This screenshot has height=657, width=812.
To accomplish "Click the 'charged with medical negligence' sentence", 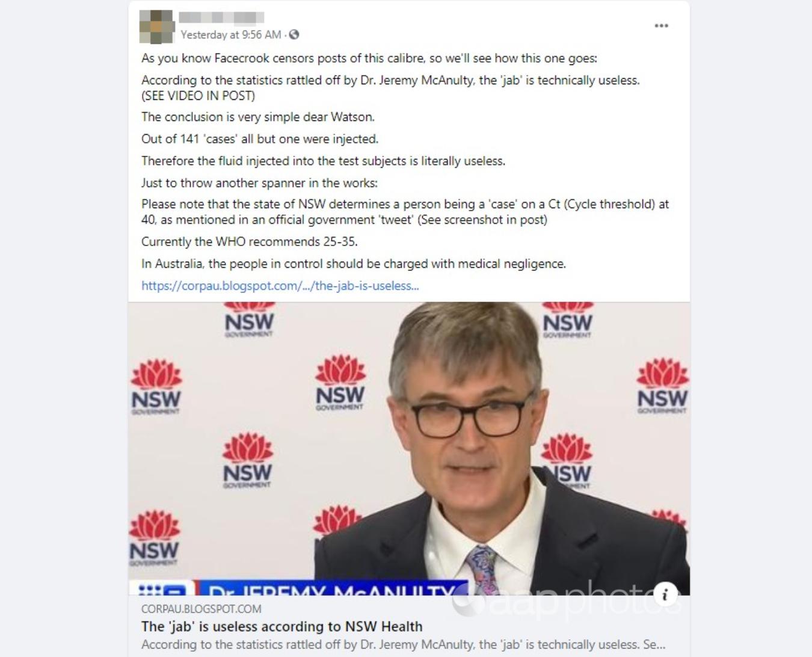I will (x=354, y=264).
